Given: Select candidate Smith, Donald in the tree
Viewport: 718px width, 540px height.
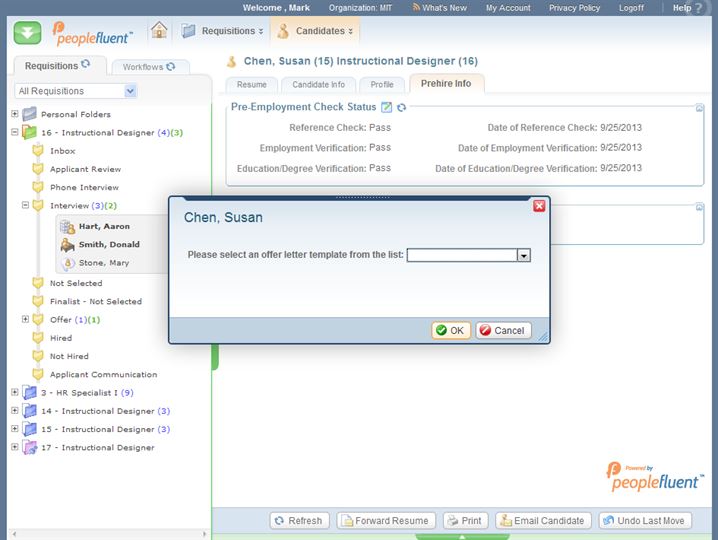Looking at the screenshot, I should tap(109, 244).
